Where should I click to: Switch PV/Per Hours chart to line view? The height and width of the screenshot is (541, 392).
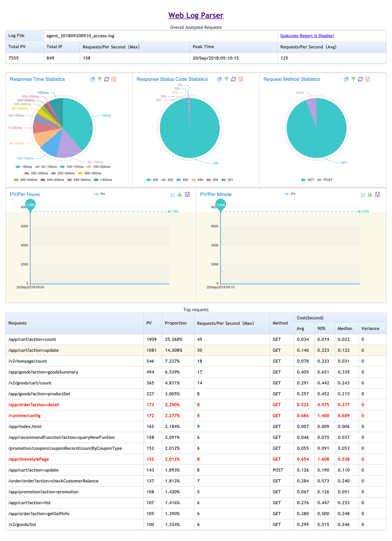pyautogui.click(x=173, y=194)
